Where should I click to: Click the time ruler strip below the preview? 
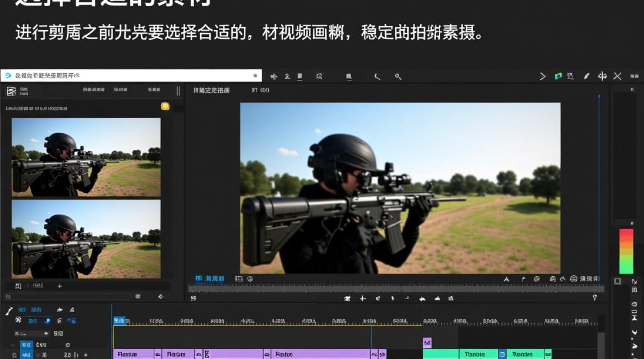click(x=396, y=288)
